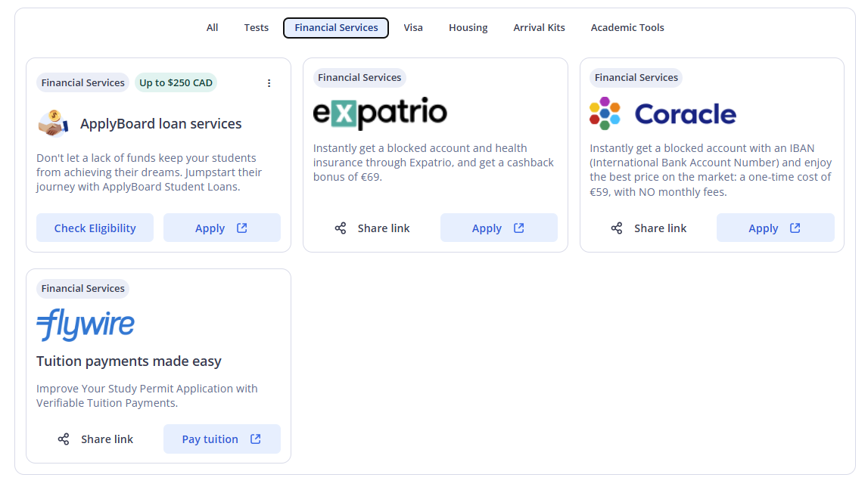This screenshot has width=868, height=493.
Task: Click the Expatrio logo
Action: pos(380,113)
